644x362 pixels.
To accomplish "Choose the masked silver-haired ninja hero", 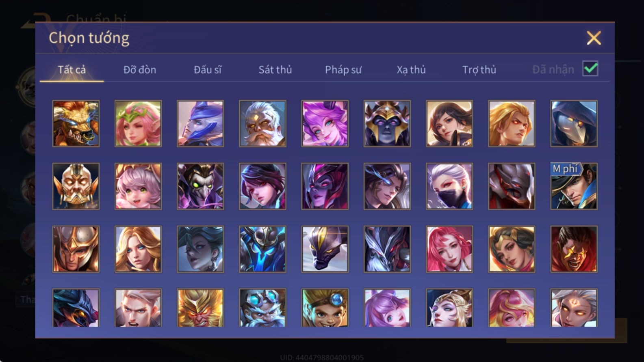I will pos(449,186).
